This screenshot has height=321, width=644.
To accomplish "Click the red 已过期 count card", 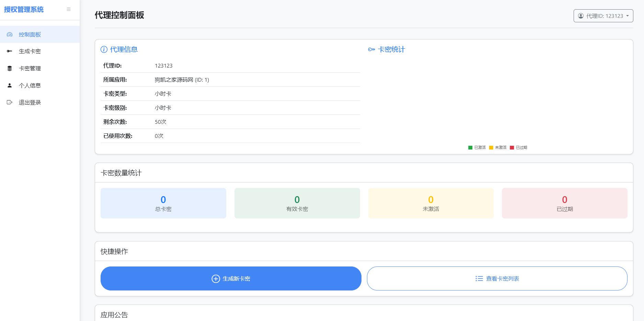I will 565,203.
